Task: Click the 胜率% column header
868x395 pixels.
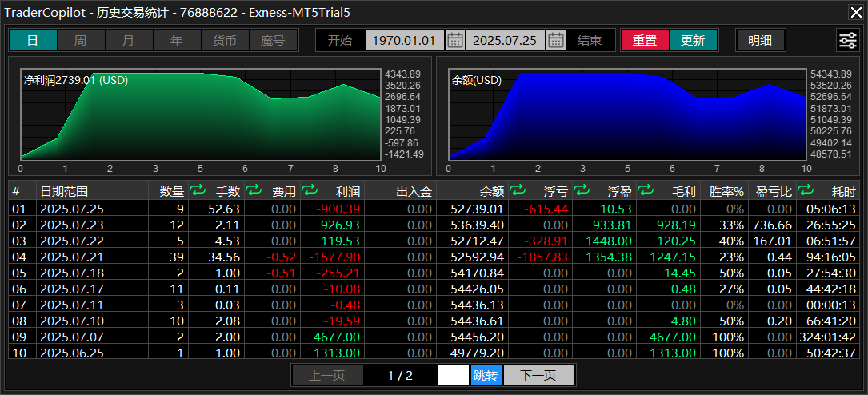Action: point(725,191)
